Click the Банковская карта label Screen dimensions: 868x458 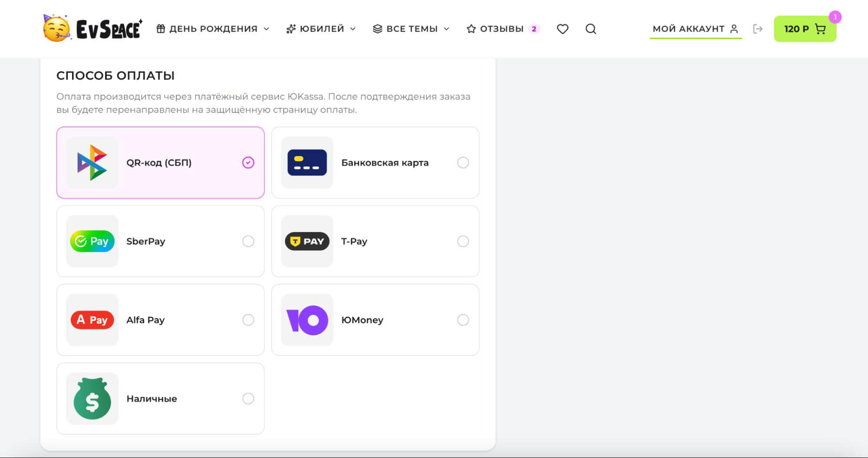(x=385, y=163)
